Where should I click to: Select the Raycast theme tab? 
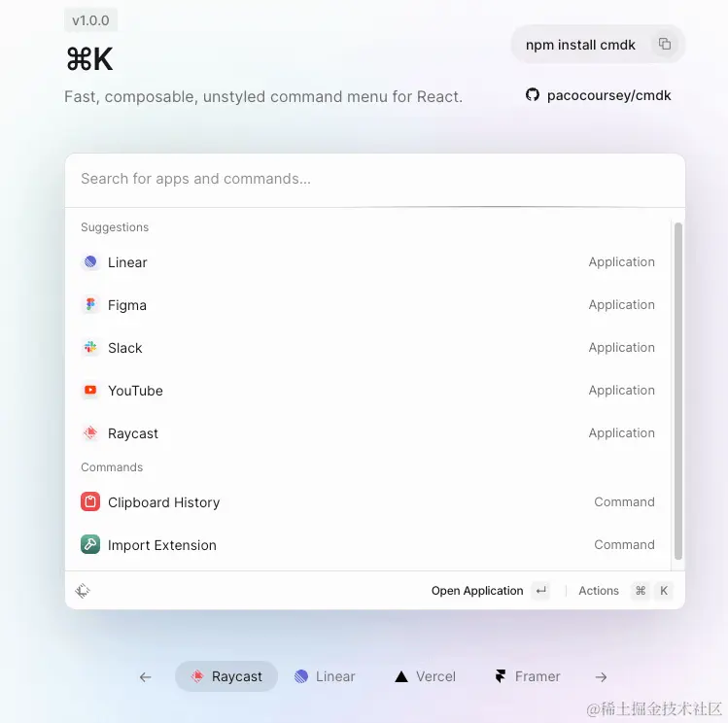tap(226, 676)
